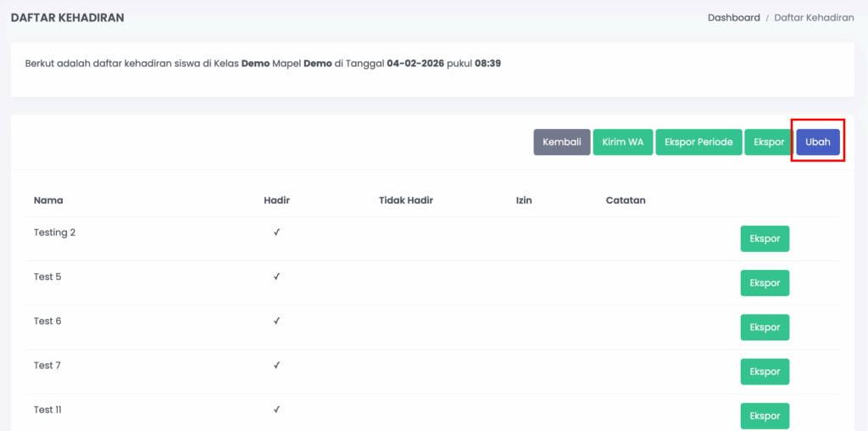Click the Kembali button

click(x=561, y=143)
